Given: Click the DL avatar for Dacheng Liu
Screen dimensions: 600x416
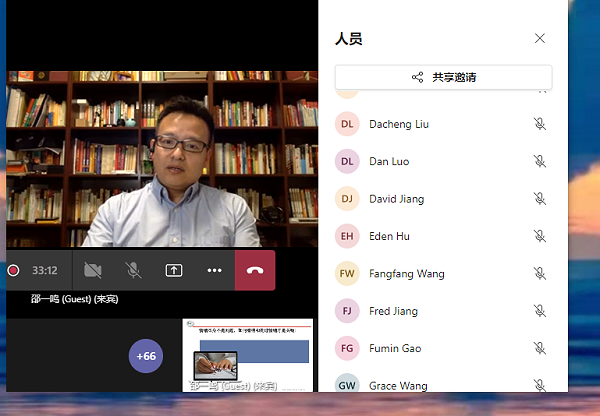Looking at the screenshot, I should [x=346, y=124].
